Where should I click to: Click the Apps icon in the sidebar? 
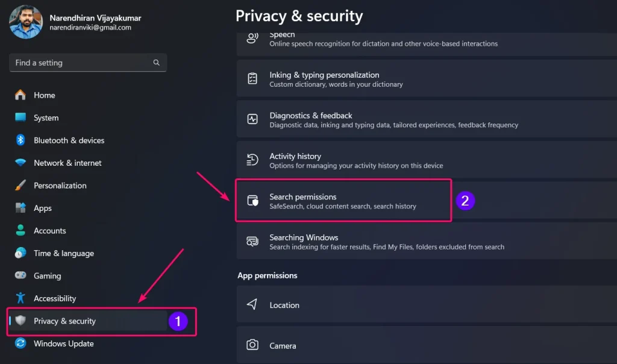(x=20, y=208)
